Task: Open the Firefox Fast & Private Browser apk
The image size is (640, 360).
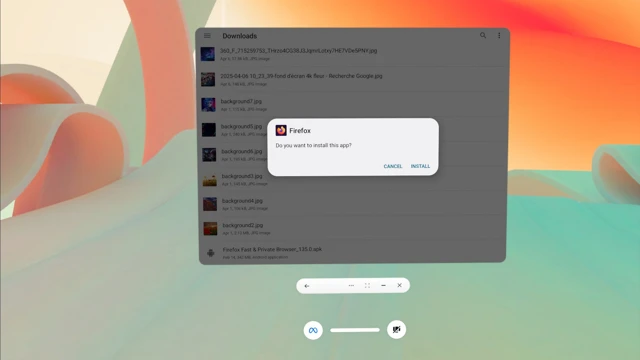Action: (x=353, y=253)
